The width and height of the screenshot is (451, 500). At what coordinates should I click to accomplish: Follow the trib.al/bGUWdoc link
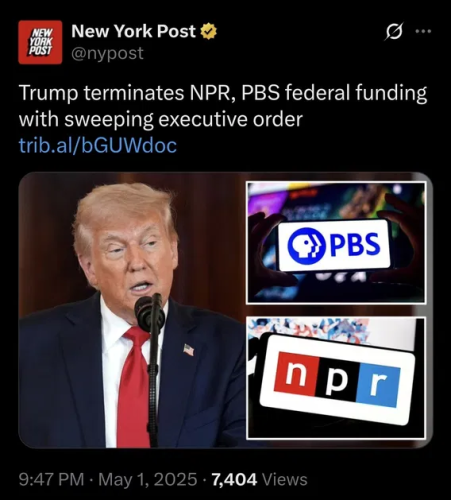98,145
